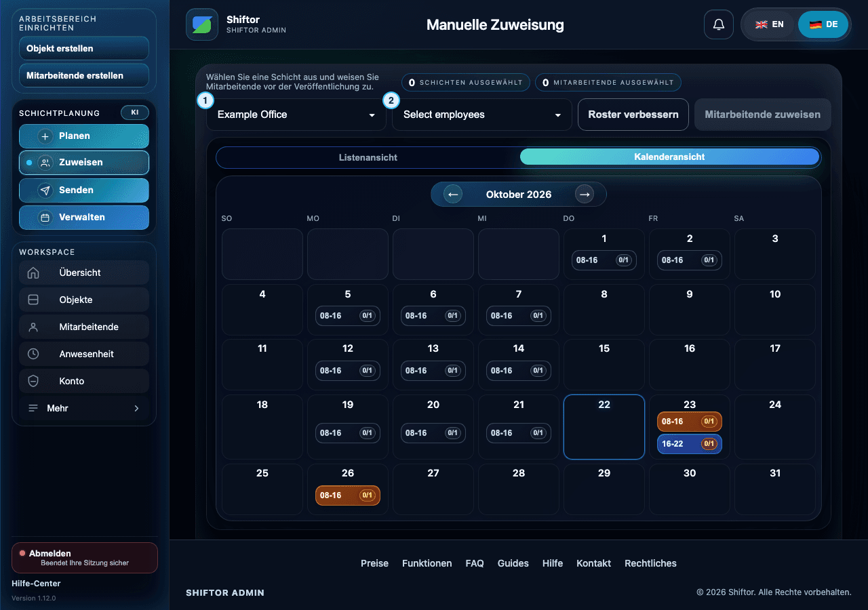Open the notifications bell
The width and height of the screenshot is (868, 610).
719,24
